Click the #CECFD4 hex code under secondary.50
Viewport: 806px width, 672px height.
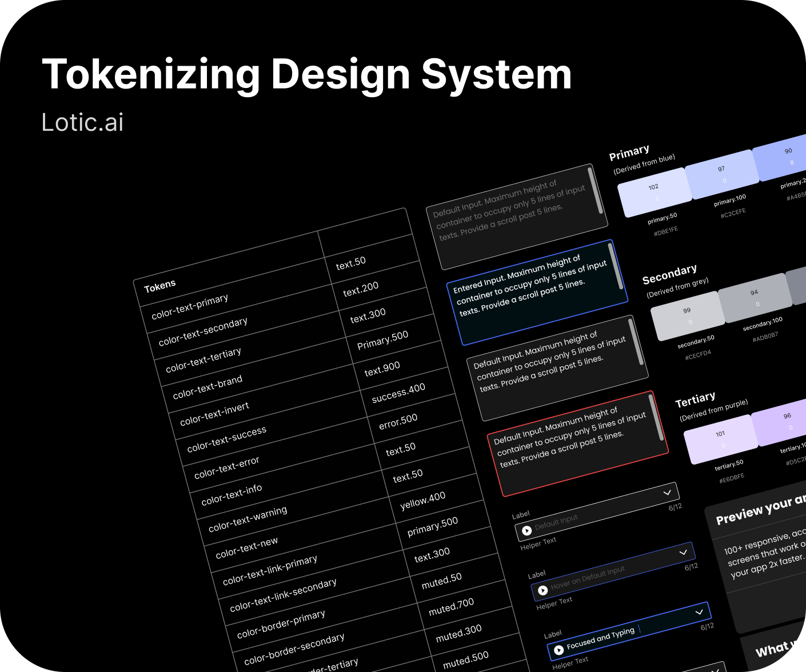tap(698, 355)
